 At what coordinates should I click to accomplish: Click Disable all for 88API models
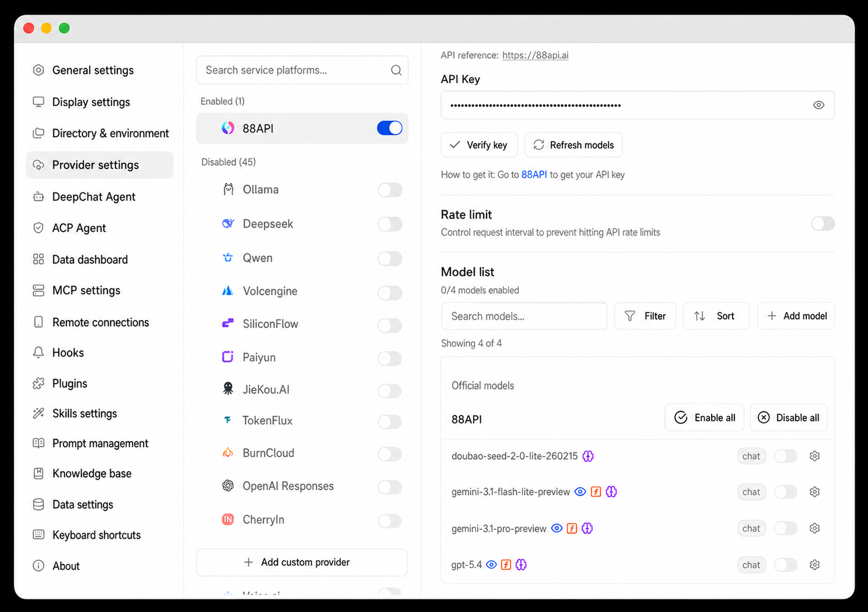coord(788,418)
